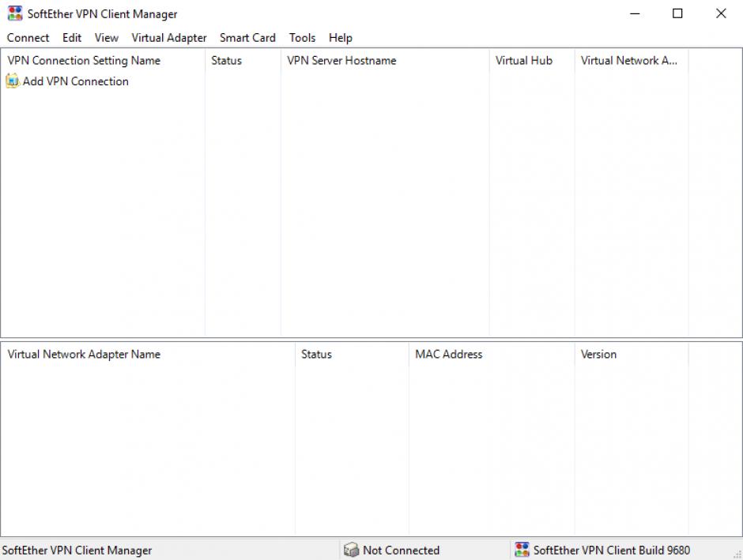
Task: Open the View menu
Action: (x=106, y=38)
